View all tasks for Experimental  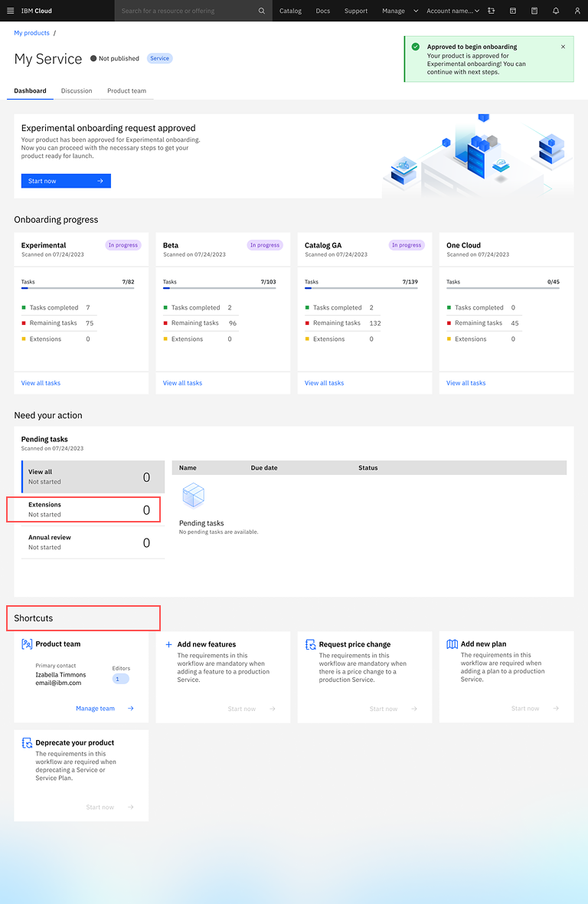[x=41, y=383]
